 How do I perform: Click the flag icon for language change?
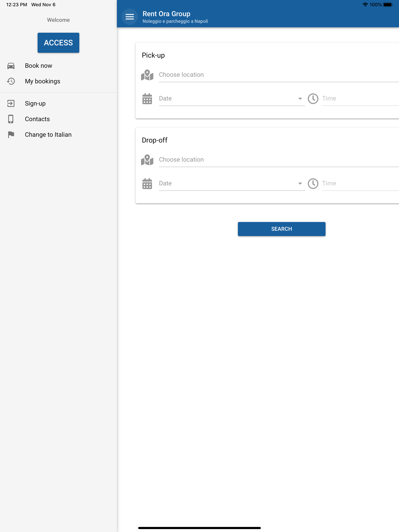11,135
